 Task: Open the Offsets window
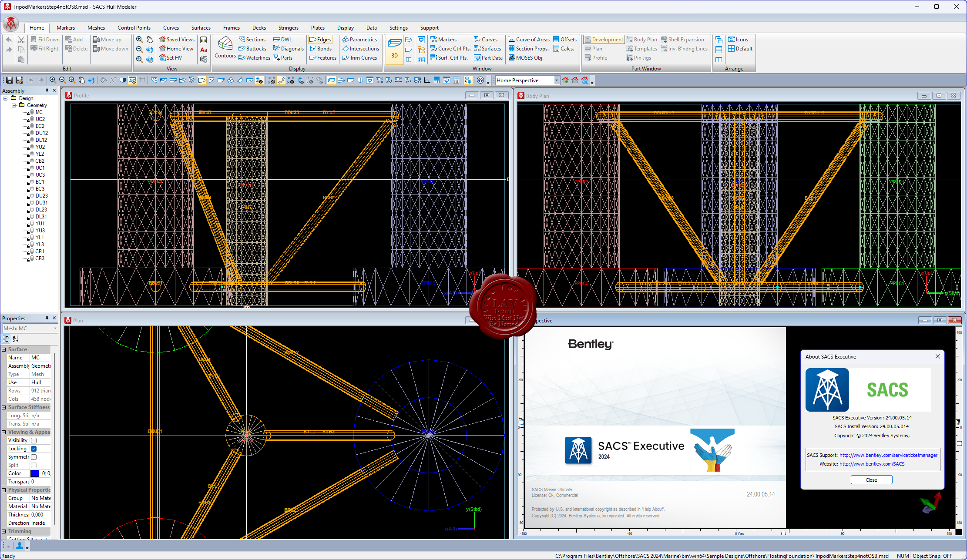pyautogui.click(x=565, y=39)
